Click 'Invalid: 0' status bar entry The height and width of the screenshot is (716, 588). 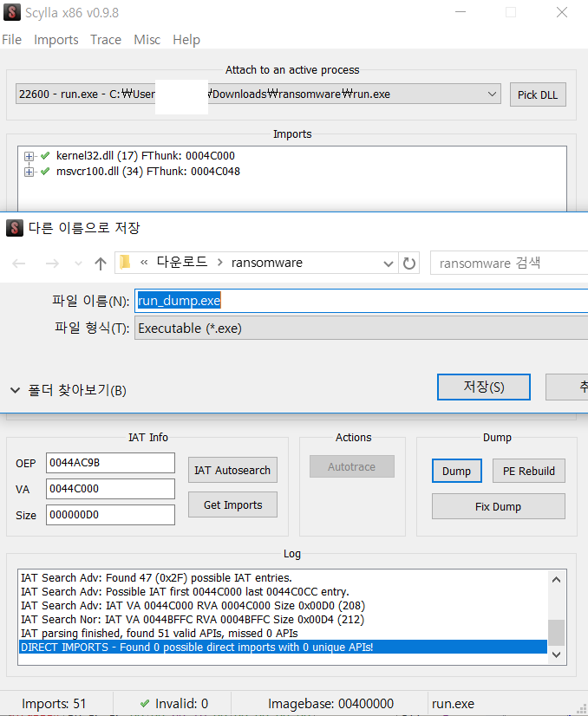pyautogui.click(x=181, y=704)
